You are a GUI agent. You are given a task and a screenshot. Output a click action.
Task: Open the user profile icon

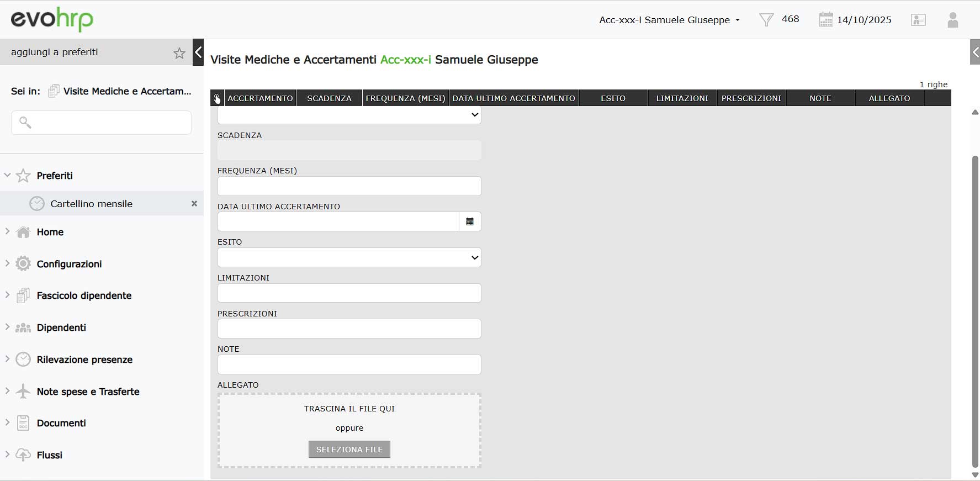pyautogui.click(x=952, y=20)
